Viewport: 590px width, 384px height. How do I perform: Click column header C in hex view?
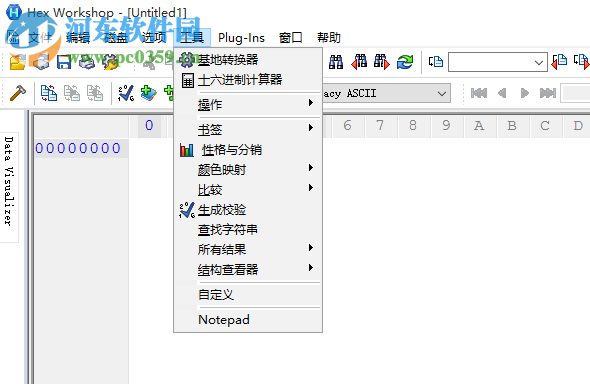545,125
